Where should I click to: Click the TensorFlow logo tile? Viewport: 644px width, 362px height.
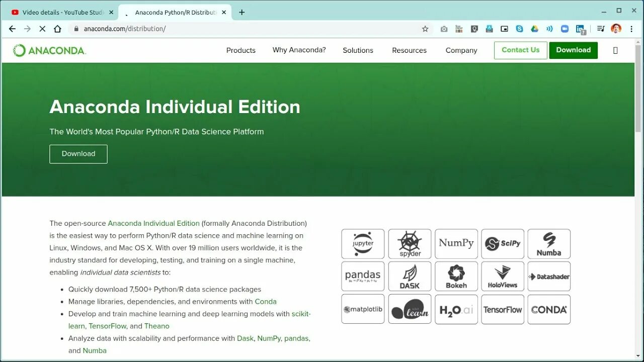pos(503,309)
